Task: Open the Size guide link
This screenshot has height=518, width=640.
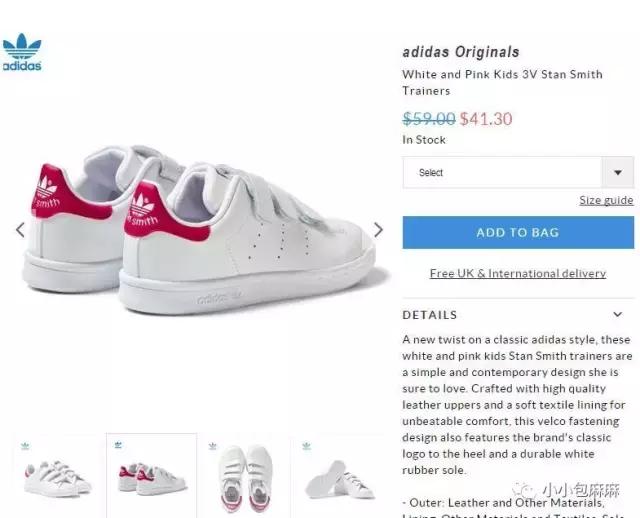Action: (x=606, y=200)
